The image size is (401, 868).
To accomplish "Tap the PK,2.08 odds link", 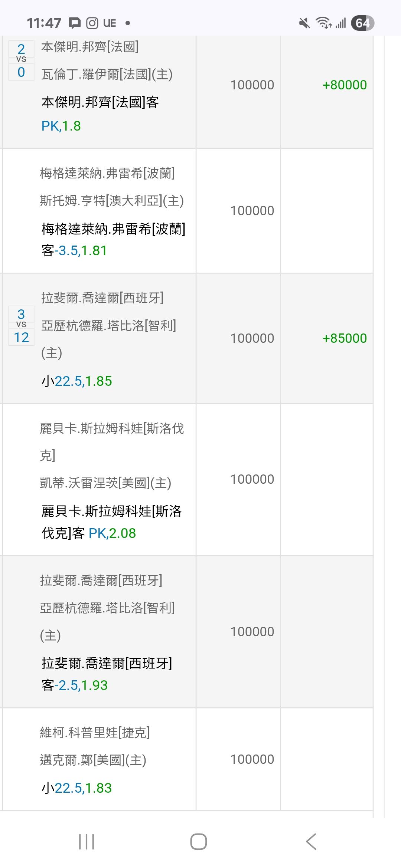I will point(112,533).
